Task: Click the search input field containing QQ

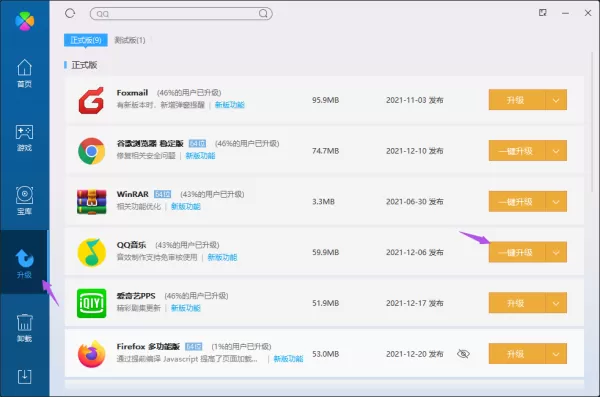Action: pyautogui.click(x=181, y=14)
